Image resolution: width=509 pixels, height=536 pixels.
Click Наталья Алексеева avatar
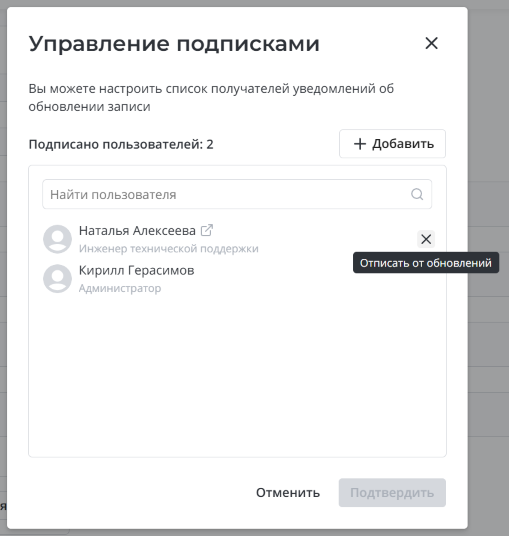(57, 239)
